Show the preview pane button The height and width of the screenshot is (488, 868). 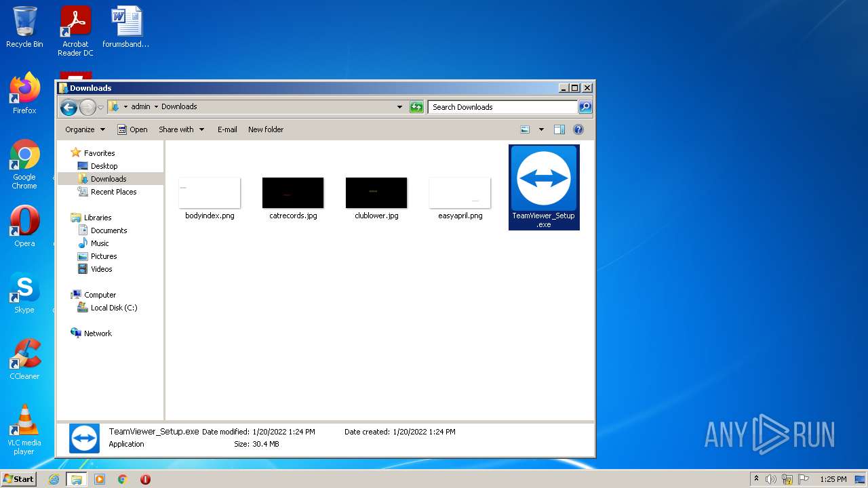coord(559,129)
